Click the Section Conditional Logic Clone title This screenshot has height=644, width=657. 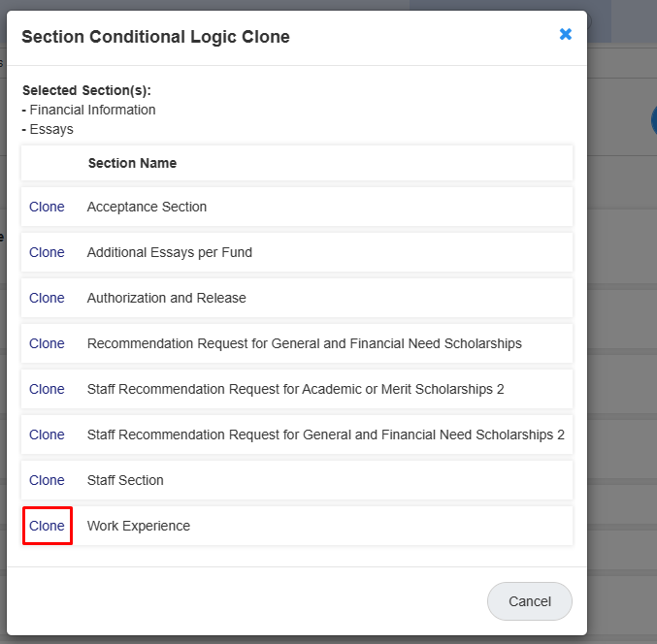[155, 37]
